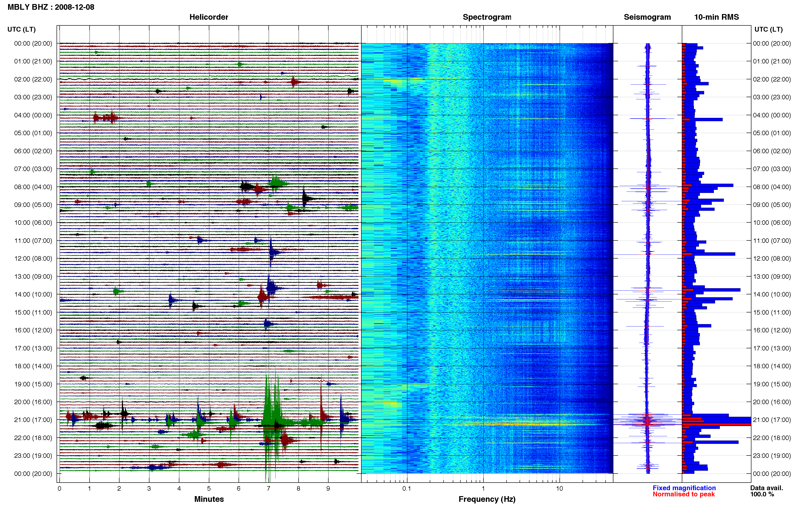Click '19:00 (15:00)' beside the RMS panel
The width and height of the screenshot is (812, 508).
[772, 384]
